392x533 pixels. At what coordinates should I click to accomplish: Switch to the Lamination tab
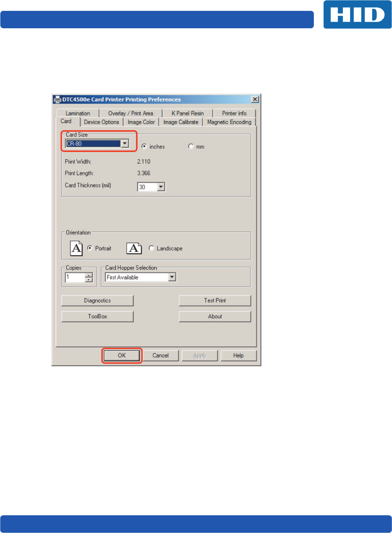[78, 113]
